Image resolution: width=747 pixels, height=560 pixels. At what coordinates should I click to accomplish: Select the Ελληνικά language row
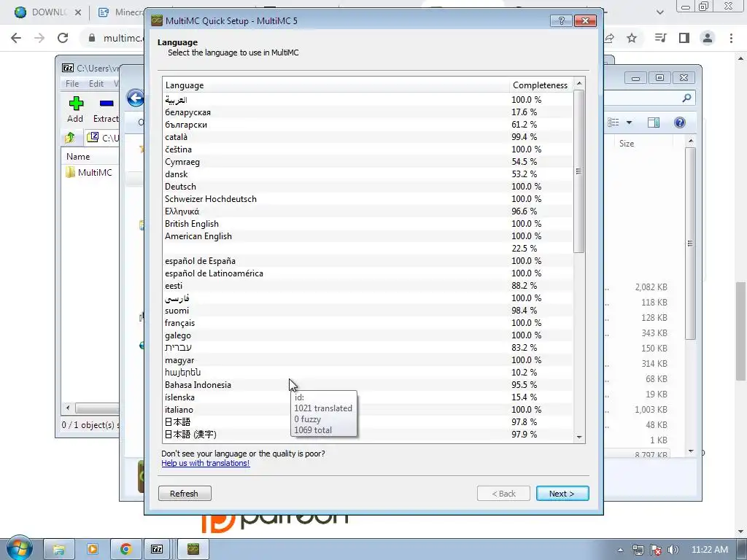pos(368,211)
